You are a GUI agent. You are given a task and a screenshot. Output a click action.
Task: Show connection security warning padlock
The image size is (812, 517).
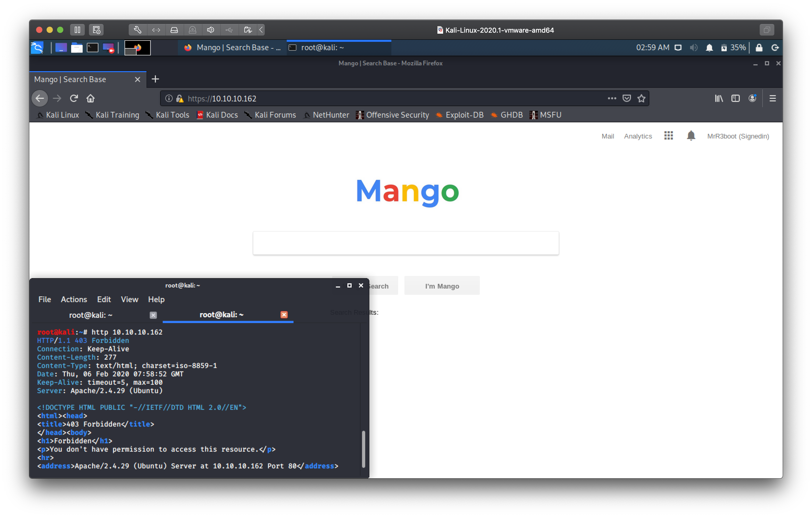(x=180, y=99)
